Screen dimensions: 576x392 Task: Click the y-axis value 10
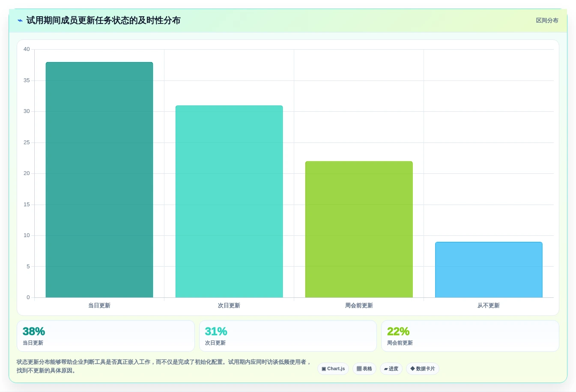point(27,235)
